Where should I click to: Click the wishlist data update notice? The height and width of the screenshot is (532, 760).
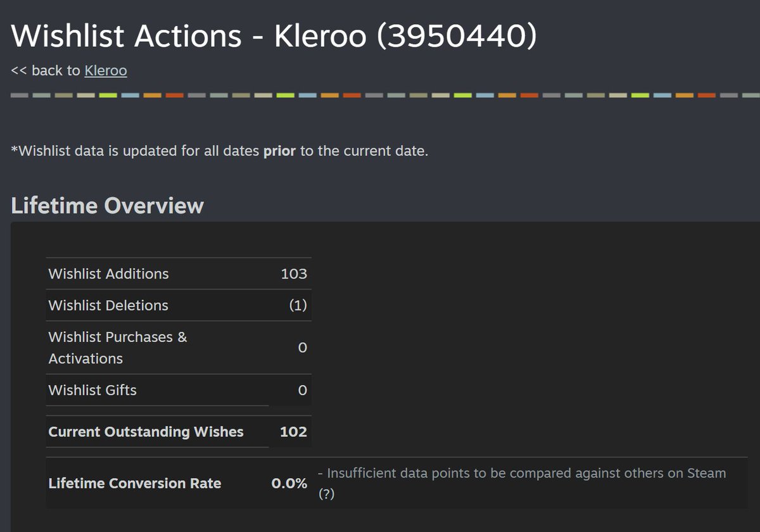coord(220,152)
